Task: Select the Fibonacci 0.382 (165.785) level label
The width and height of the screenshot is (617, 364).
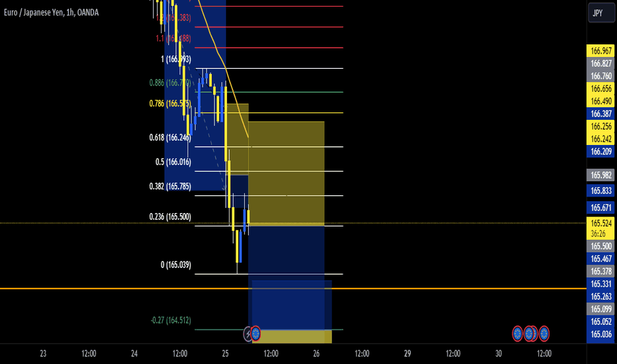Action: 170,187
